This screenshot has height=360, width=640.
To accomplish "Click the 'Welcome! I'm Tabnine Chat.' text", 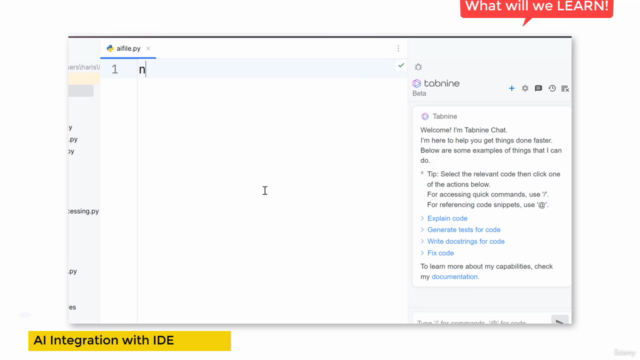I will 464,130.
